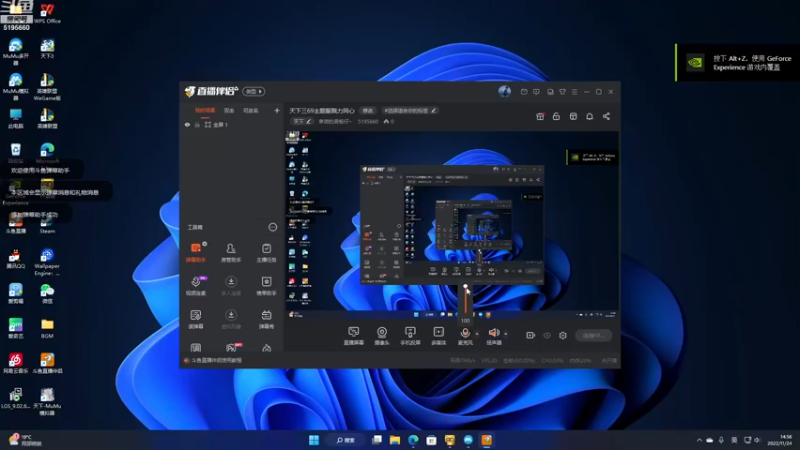Image resolution: width=800 pixels, height=450 pixels.
Task: Show hidden tray icons chevron on taskbar
Action: 699,440
